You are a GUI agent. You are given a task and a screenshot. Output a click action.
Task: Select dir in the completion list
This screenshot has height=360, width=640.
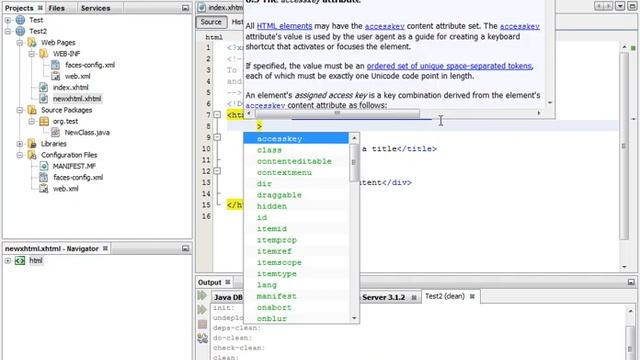point(296,184)
